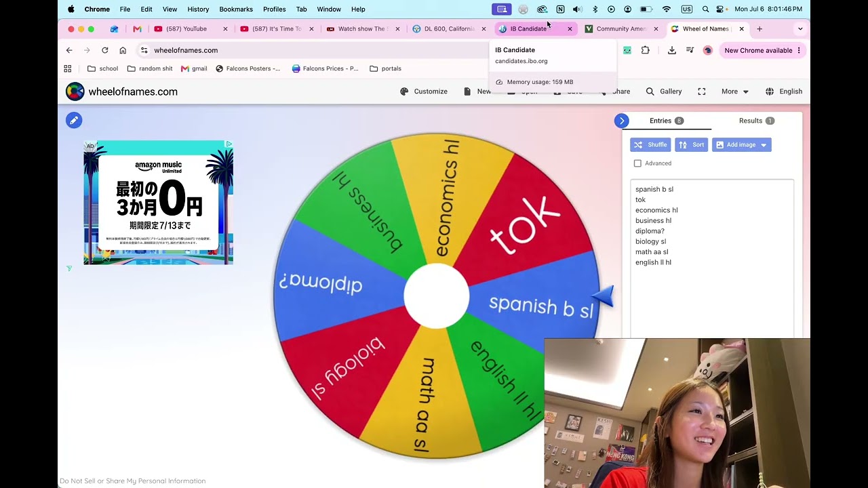
Task: Open the tab search chevron
Action: 800,29
